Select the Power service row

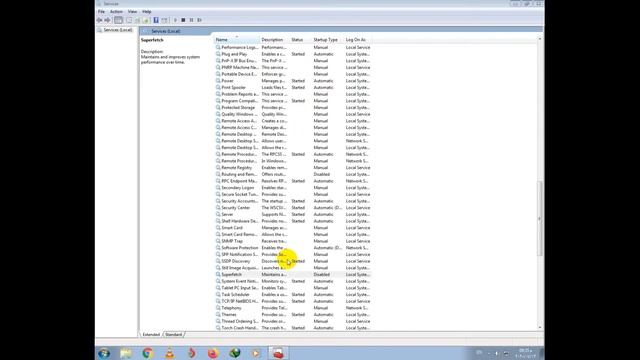293,81
